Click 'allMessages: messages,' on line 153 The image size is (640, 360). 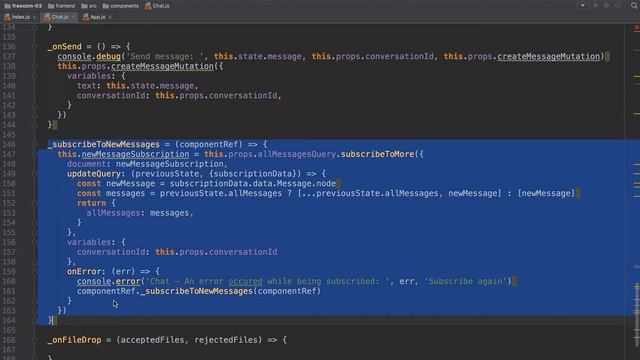140,213
